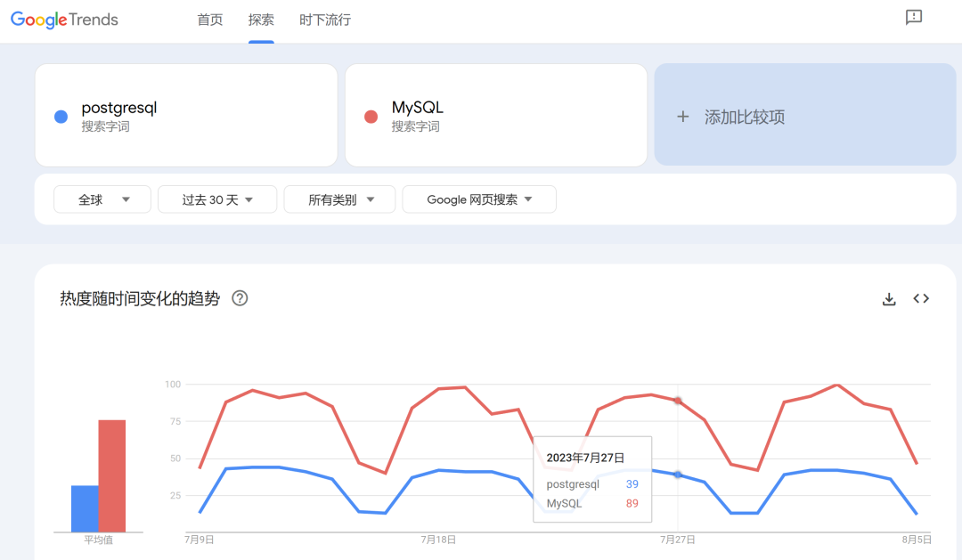
Task: Click the 25 y-axis label
Action: coord(175,496)
